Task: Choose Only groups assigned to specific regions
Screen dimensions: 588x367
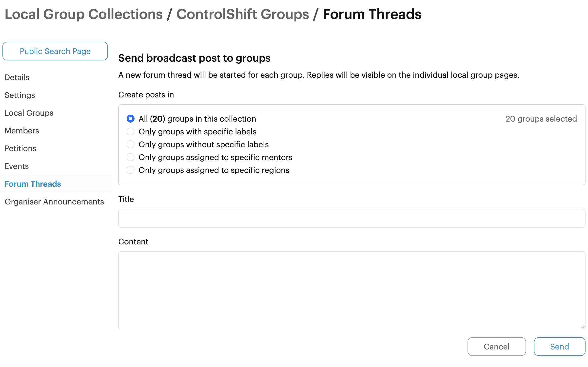Action: click(130, 170)
